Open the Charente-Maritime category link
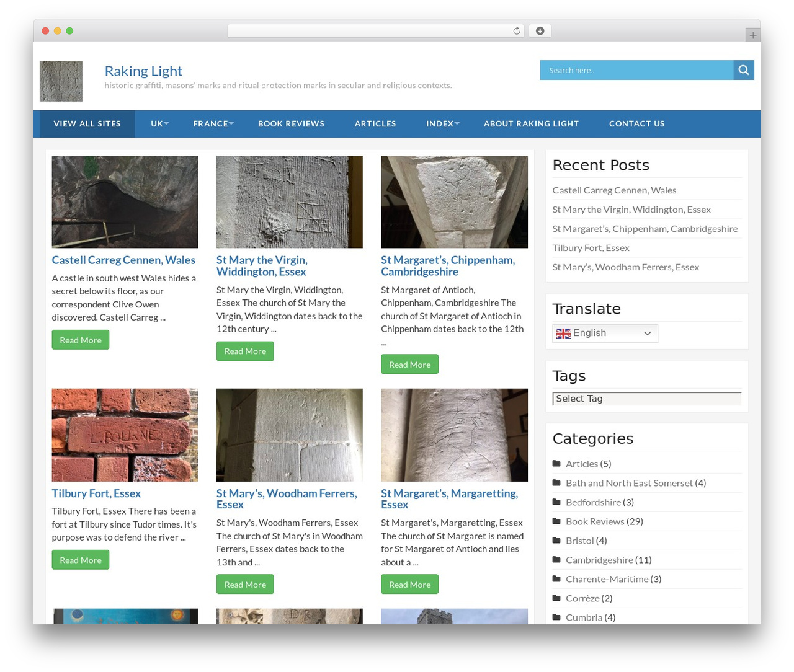This screenshot has width=794, height=672. pyautogui.click(x=607, y=579)
